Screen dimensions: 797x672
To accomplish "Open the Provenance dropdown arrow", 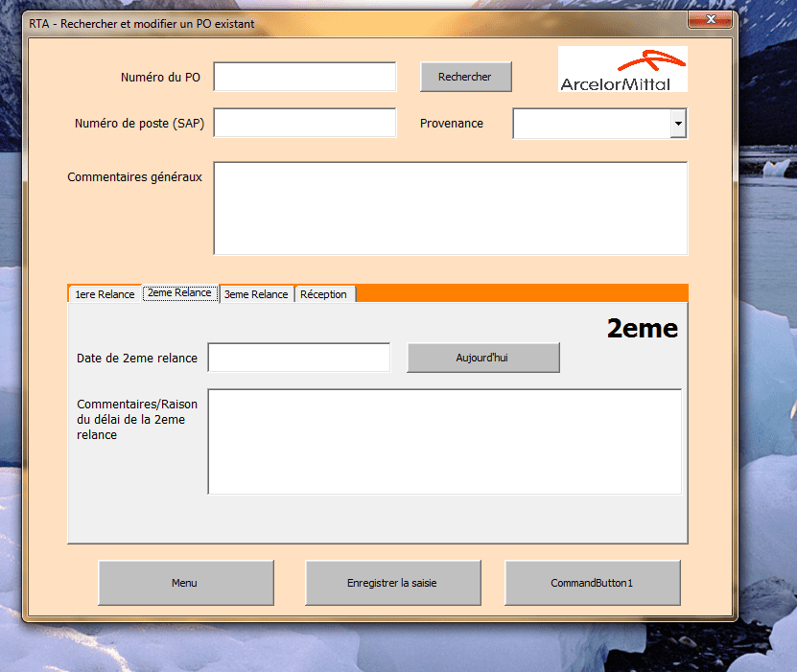I will [x=678, y=124].
